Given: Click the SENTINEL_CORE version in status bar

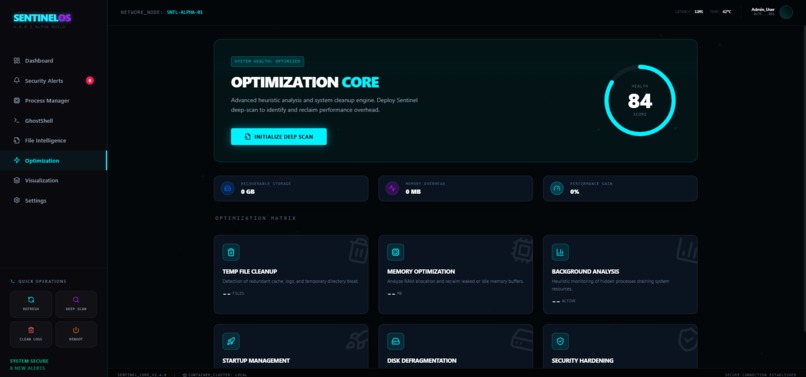Looking at the screenshot, I should (141, 374).
